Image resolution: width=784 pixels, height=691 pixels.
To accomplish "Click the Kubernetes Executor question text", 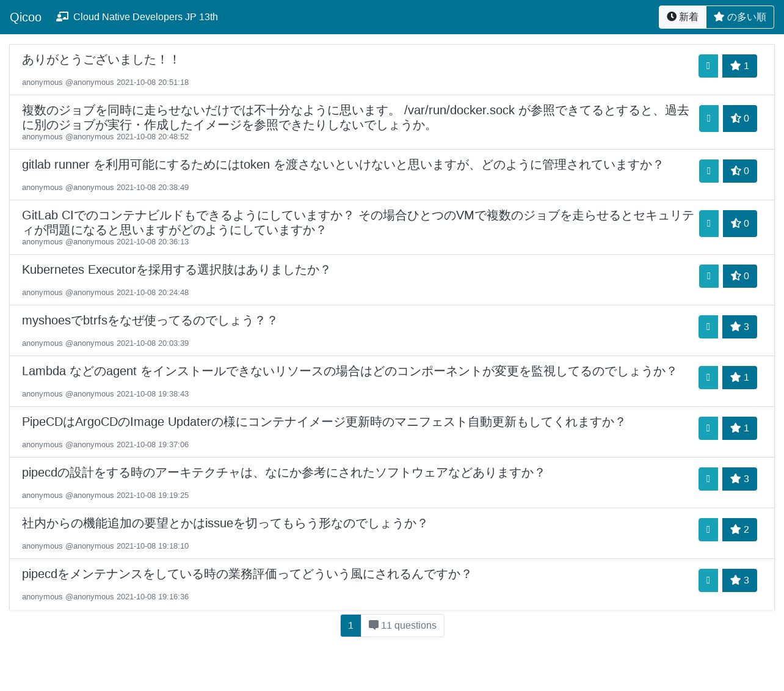I will (176, 270).
